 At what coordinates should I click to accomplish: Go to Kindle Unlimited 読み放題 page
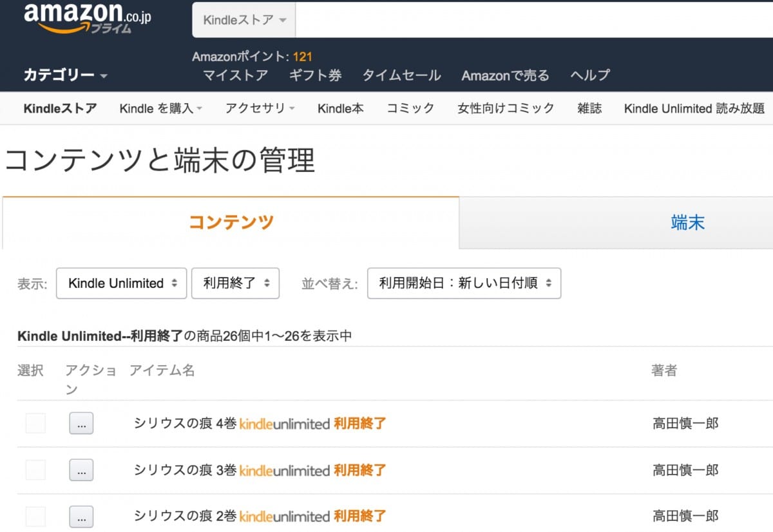coord(694,108)
